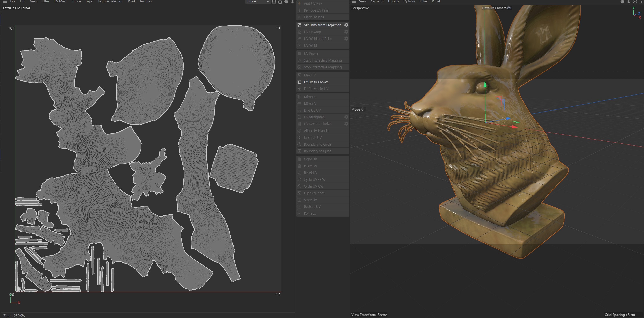Click the UV editor pan hand icon

point(286,1)
